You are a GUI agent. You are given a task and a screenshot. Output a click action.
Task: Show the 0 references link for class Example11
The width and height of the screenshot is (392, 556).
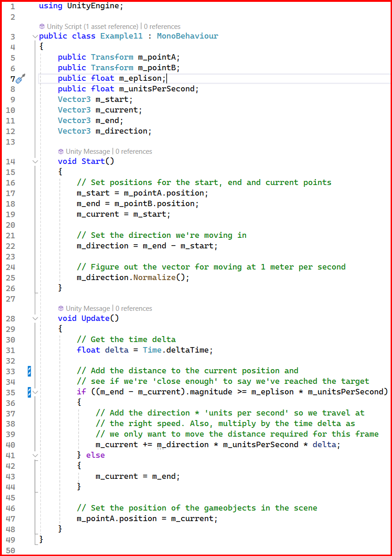pos(162,27)
